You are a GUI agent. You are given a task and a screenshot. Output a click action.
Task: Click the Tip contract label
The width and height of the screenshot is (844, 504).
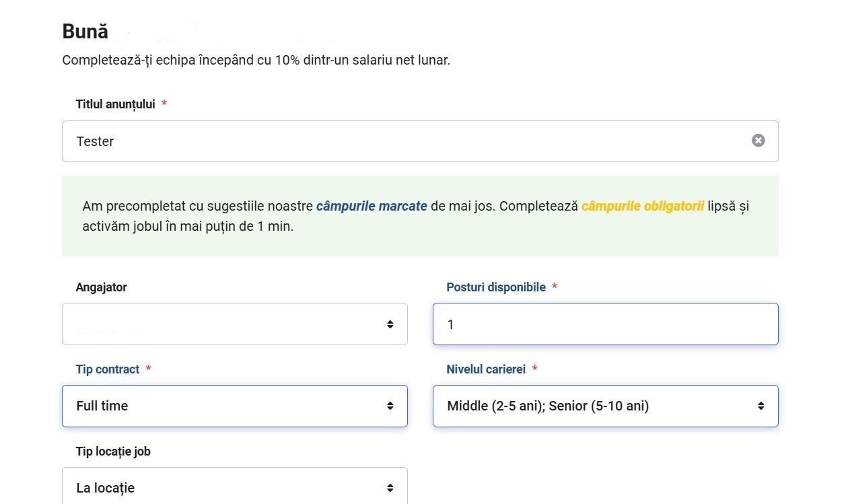pyautogui.click(x=108, y=369)
